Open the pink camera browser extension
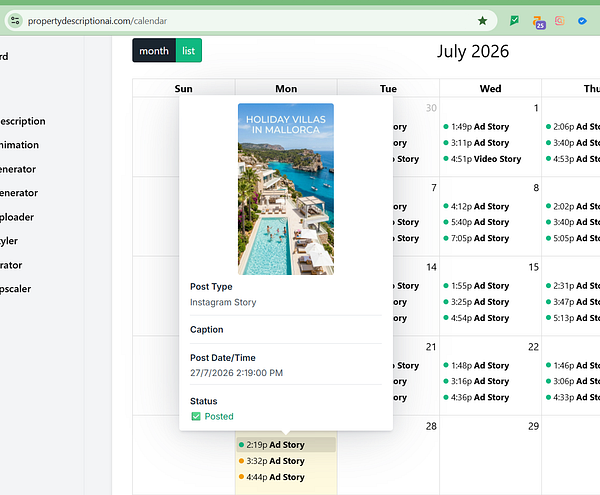 (x=559, y=21)
